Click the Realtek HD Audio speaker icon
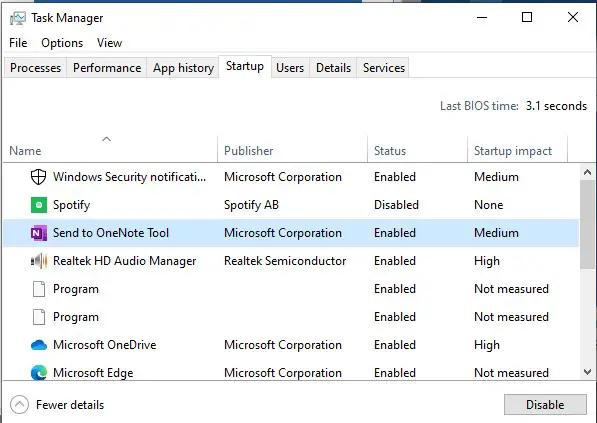597x423 pixels. (38, 261)
